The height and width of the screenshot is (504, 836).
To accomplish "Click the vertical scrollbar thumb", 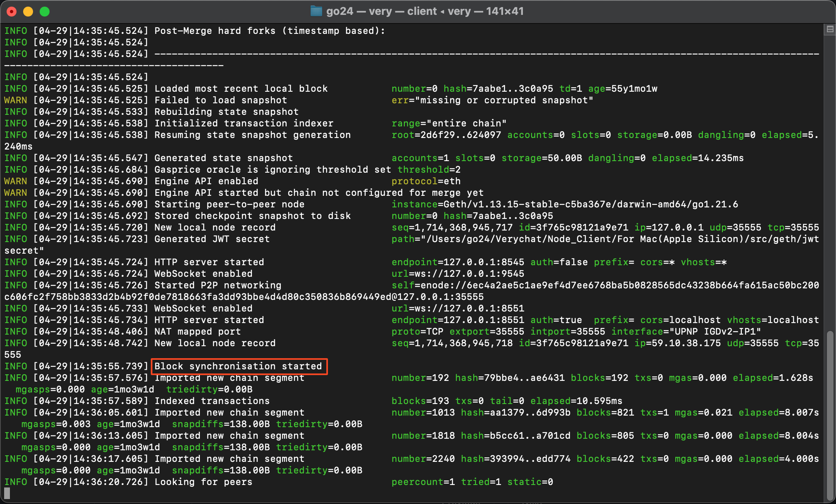I will click(830, 413).
